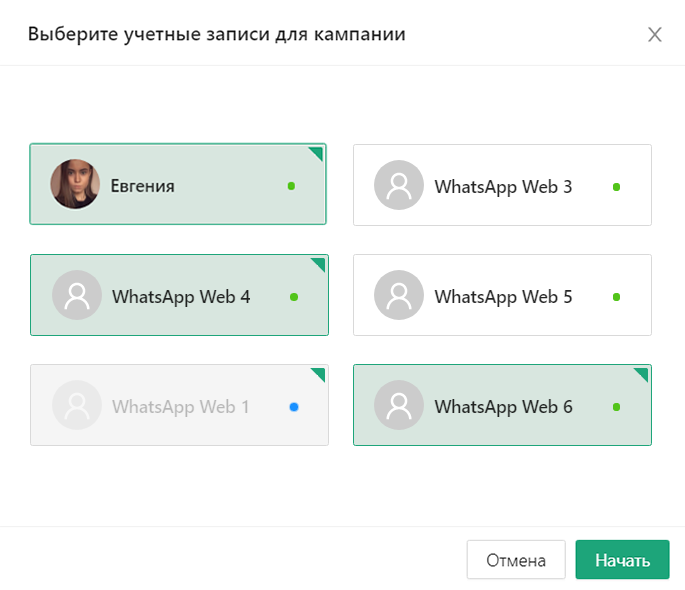Click the selected corner mark on WhatsApp Web 6
The width and height of the screenshot is (685, 590).
643,373
